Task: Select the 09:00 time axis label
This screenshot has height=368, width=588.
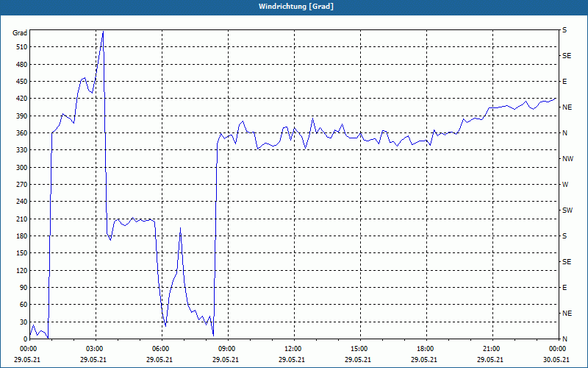Action: [x=228, y=349]
